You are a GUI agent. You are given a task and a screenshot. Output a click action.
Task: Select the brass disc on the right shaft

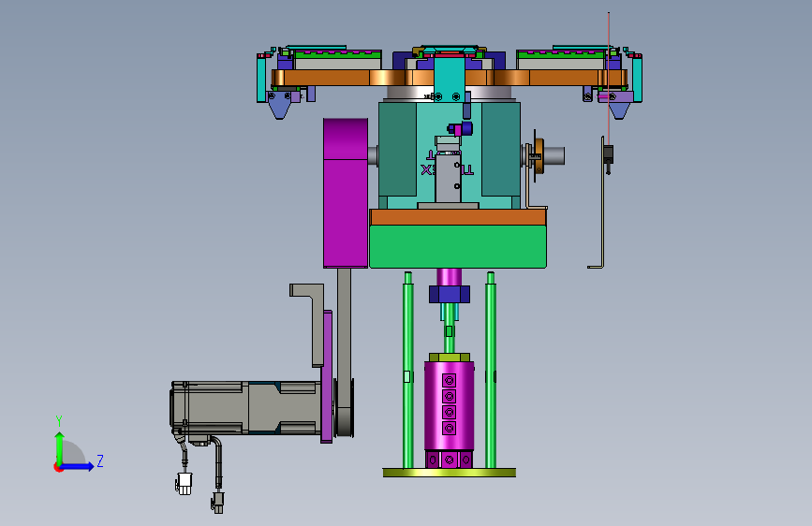[539, 155]
